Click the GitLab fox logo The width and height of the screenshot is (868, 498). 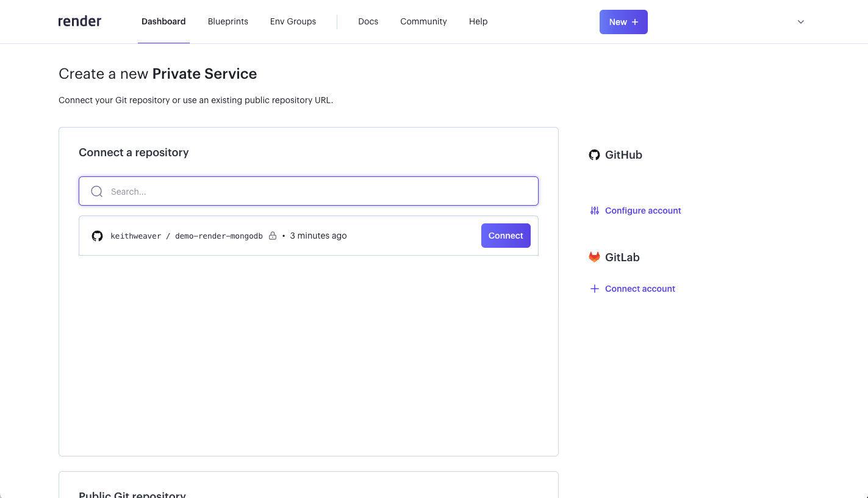pos(594,258)
